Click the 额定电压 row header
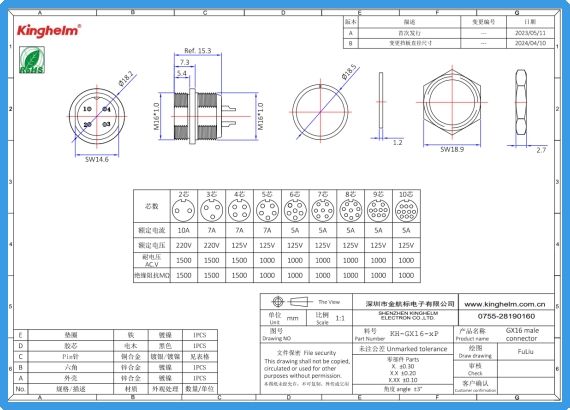 coord(152,245)
